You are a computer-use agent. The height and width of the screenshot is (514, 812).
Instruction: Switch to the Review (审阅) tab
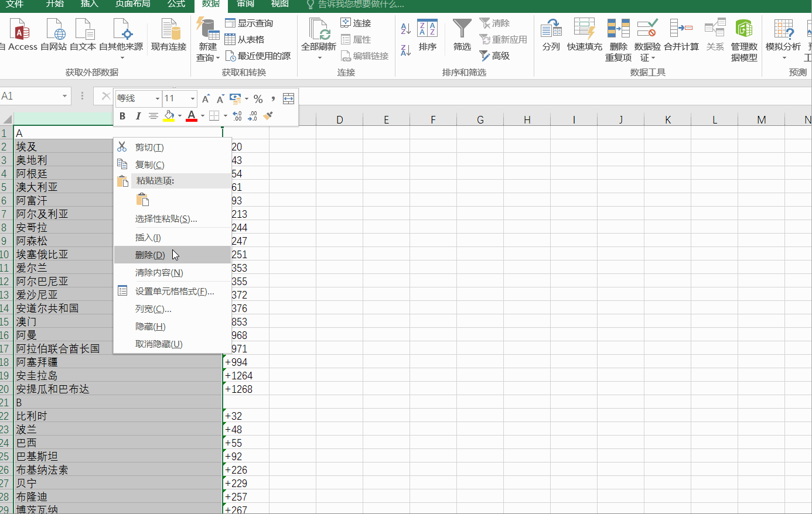click(245, 4)
